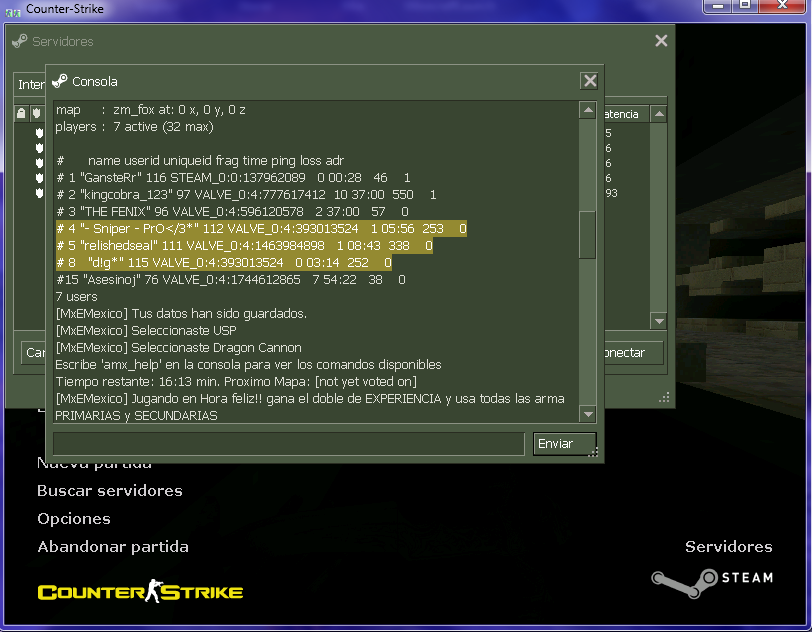This screenshot has width=812, height=632.
Task: Close the Servidores window
Action: tap(661, 41)
